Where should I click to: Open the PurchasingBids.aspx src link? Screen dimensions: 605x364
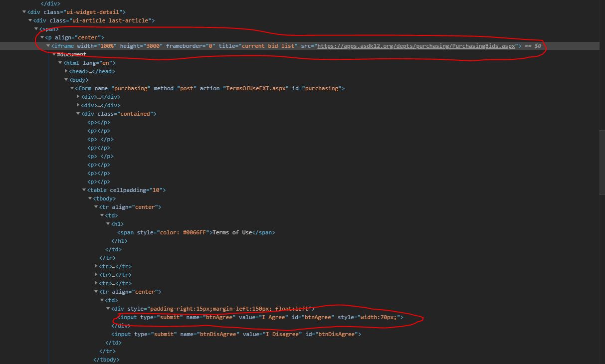click(x=416, y=46)
